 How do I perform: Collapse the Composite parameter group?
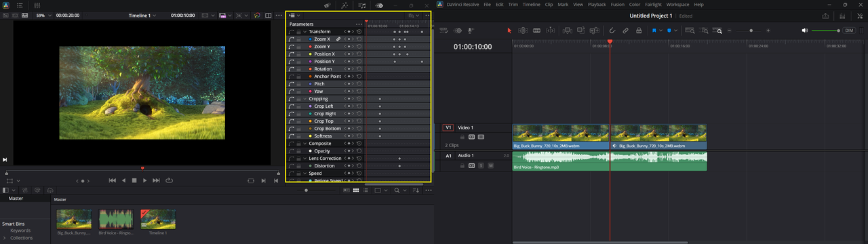click(305, 144)
